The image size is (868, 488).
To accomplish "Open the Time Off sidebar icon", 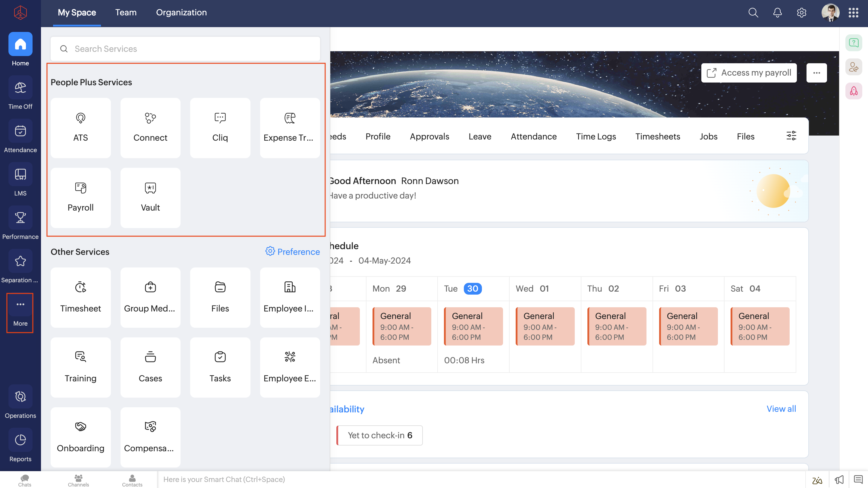I will pyautogui.click(x=20, y=88).
